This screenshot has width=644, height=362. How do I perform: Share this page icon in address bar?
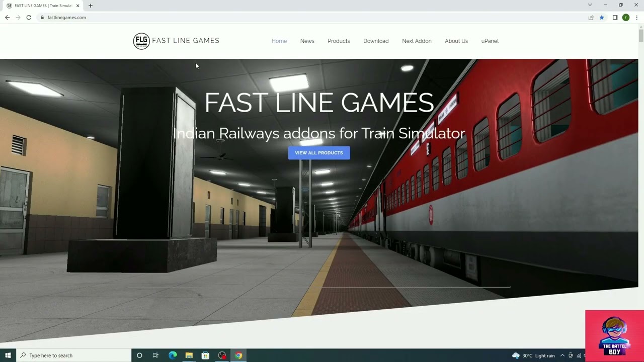(x=591, y=18)
